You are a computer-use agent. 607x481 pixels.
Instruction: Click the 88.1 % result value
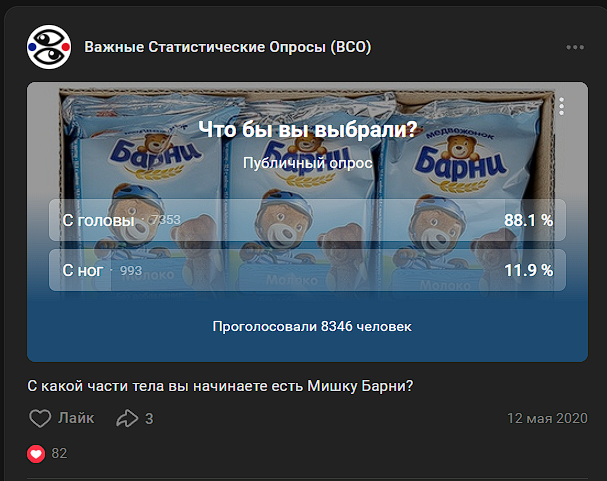click(528, 220)
